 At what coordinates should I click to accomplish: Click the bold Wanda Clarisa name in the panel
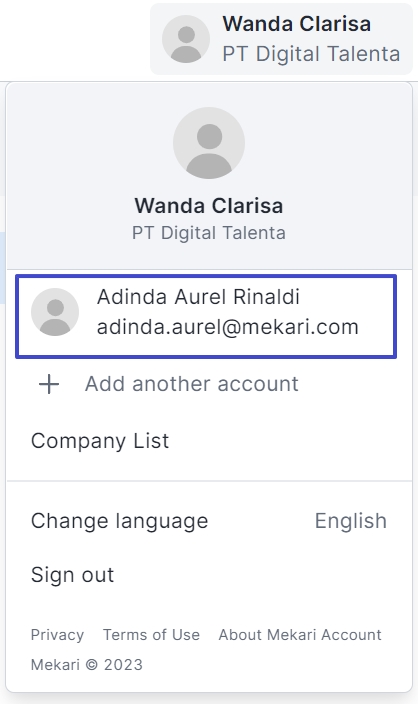tap(209, 206)
